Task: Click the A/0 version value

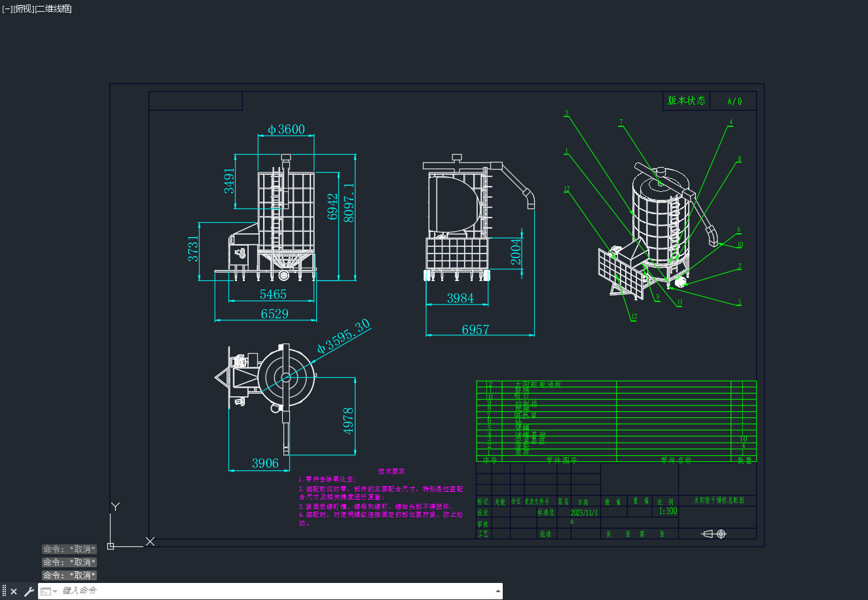Action: [x=735, y=102]
